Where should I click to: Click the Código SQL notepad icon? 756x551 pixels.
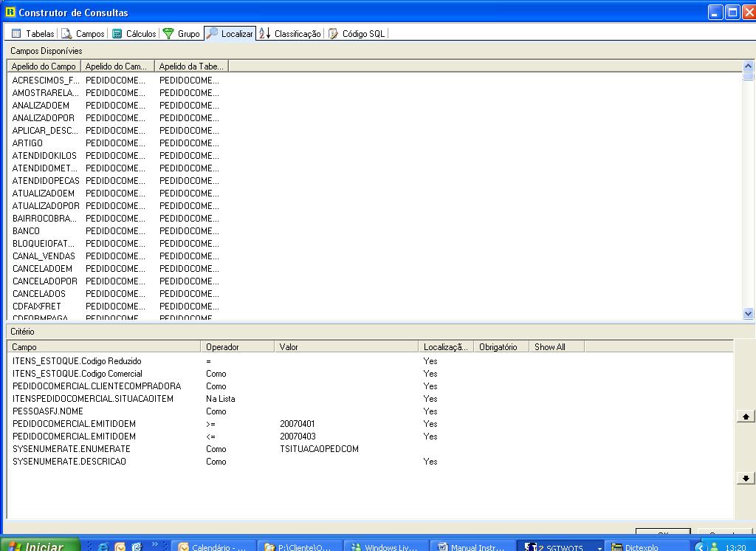click(333, 34)
